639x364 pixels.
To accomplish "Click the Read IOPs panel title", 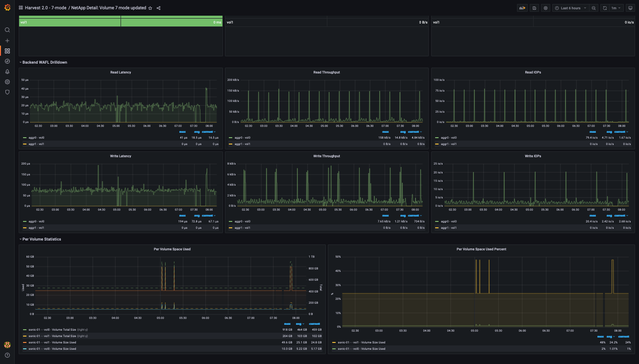I will pos(534,72).
